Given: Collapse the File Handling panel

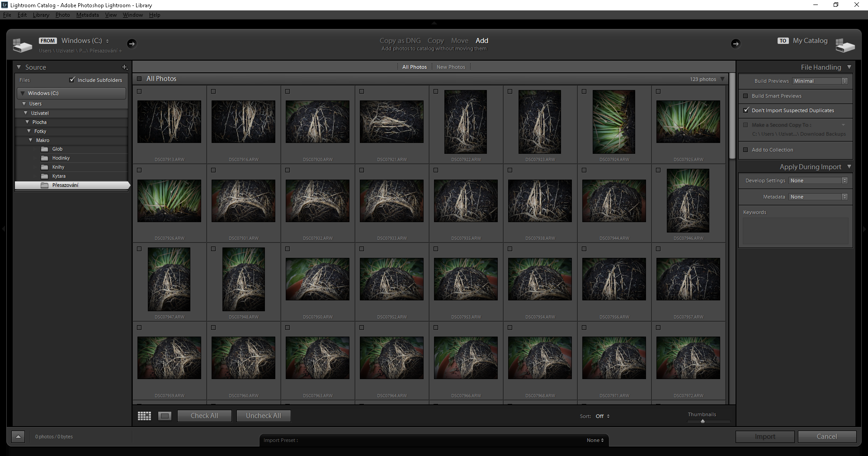Looking at the screenshot, I should pyautogui.click(x=849, y=67).
